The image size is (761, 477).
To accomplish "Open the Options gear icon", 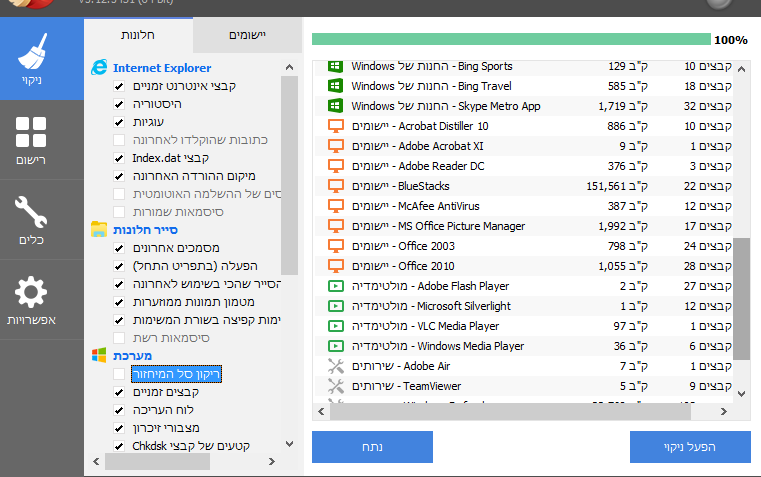I will 31,292.
